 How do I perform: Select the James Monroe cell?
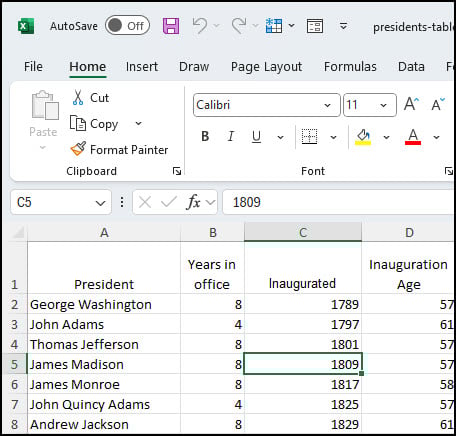104,384
